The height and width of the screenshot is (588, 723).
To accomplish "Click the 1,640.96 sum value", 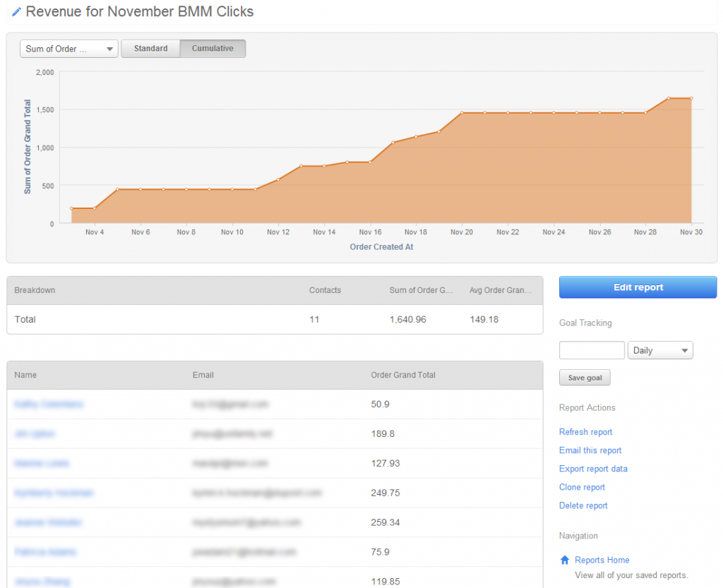I will (x=407, y=319).
